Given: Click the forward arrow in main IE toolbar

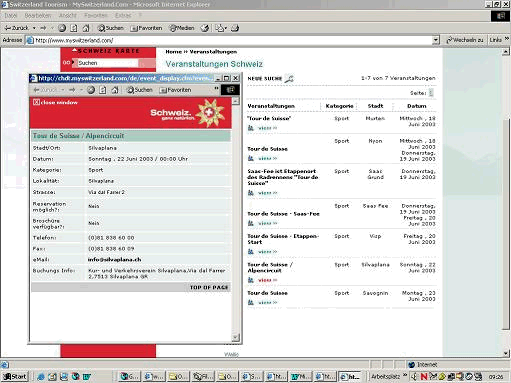Looking at the screenshot, I should (43, 28).
